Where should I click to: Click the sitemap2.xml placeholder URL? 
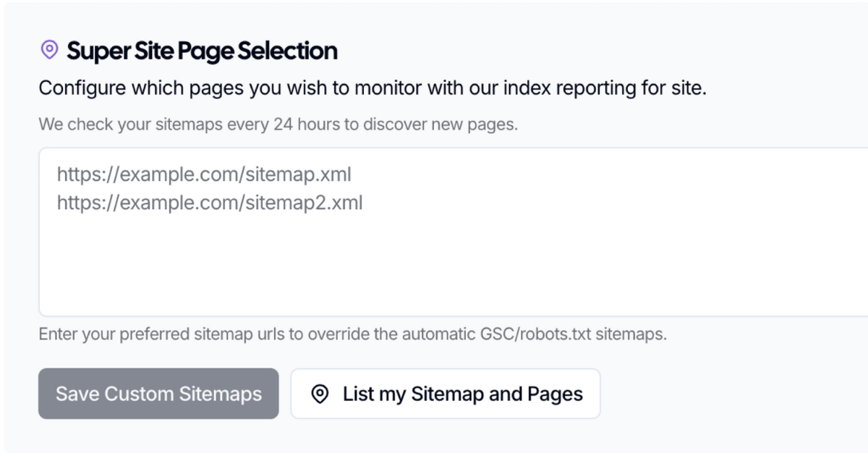pyautogui.click(x=208, y=203)
